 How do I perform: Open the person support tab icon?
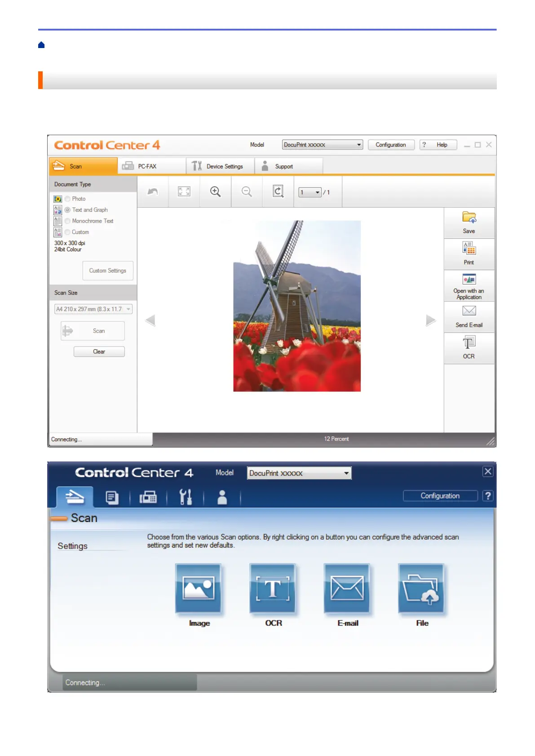pos(222,497)
